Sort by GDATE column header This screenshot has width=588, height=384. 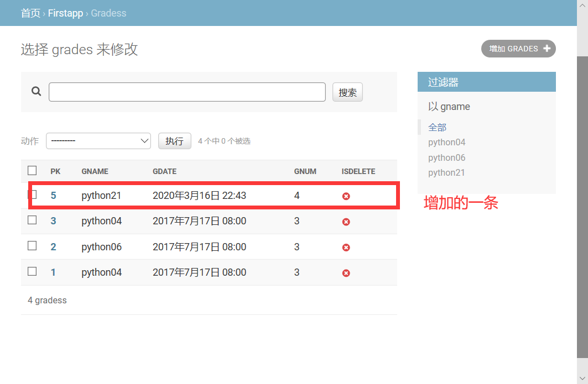[165, 172]
